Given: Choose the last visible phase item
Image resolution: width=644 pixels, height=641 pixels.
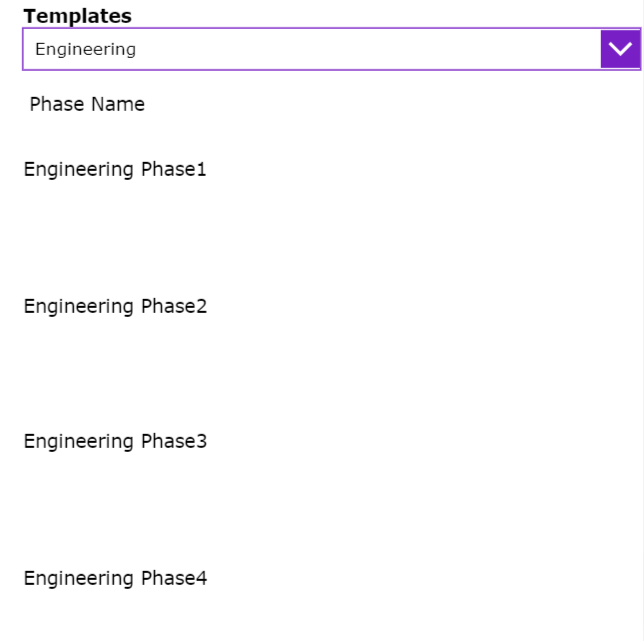Looking at the screenshot, I should [115, 578].
